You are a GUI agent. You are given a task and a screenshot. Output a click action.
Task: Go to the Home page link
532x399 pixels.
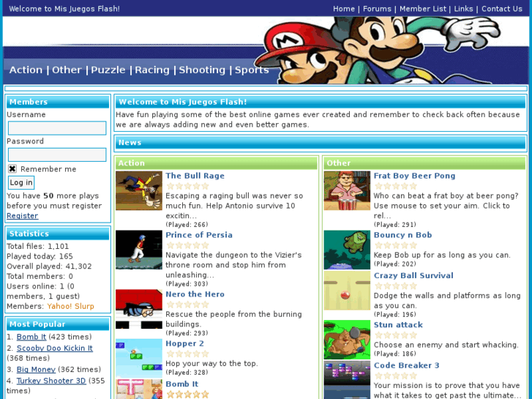coord(344,9)
